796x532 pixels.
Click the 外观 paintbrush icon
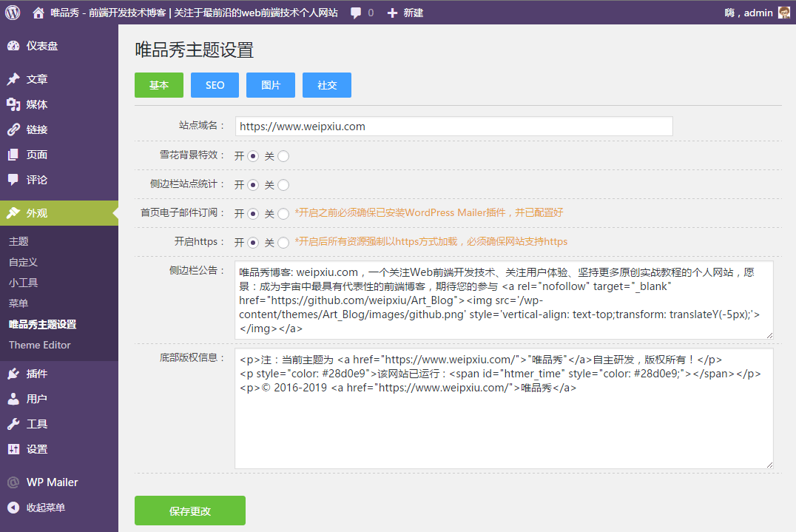point(13,213)
